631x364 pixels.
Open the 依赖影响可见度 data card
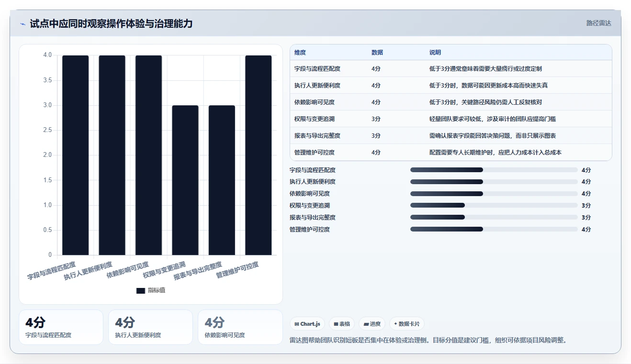240,327
